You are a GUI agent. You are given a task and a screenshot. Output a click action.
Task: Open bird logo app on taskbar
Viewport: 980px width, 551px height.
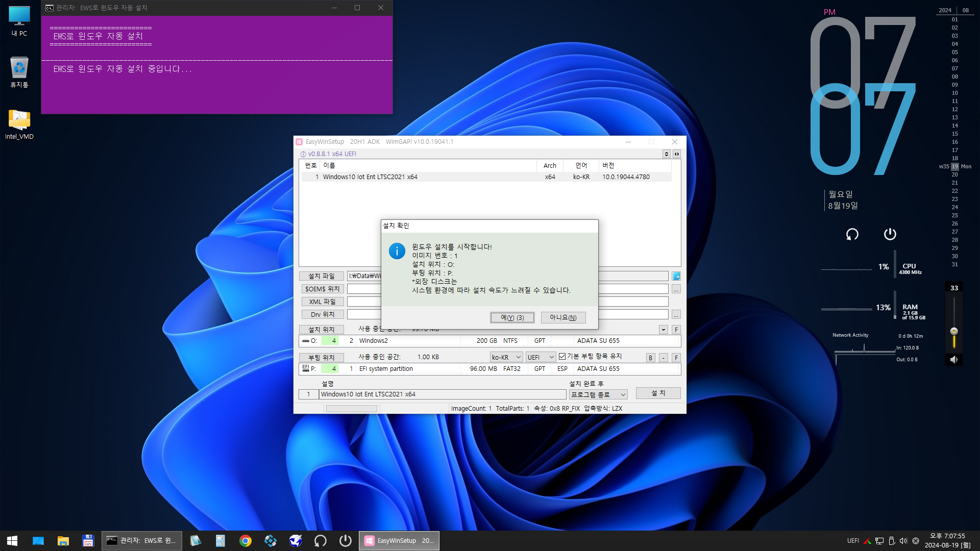click(296, 541)
